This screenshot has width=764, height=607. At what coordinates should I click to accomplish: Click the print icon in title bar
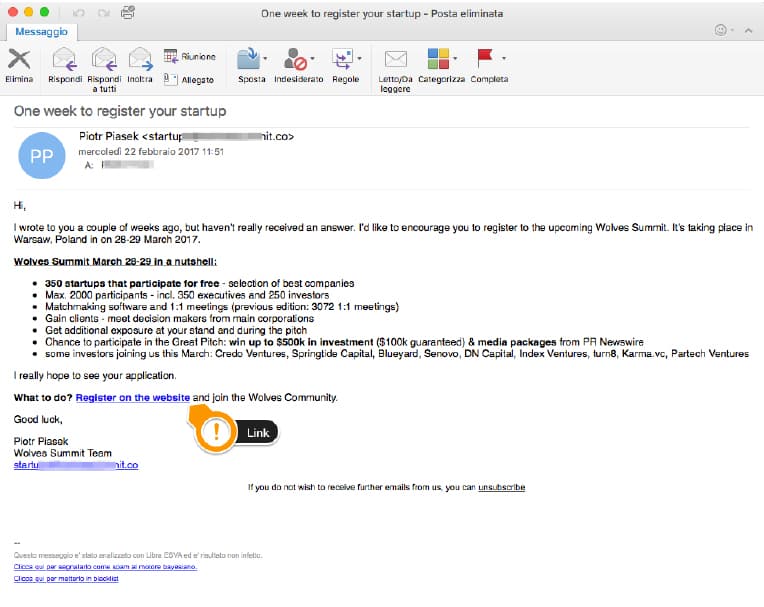128,13
